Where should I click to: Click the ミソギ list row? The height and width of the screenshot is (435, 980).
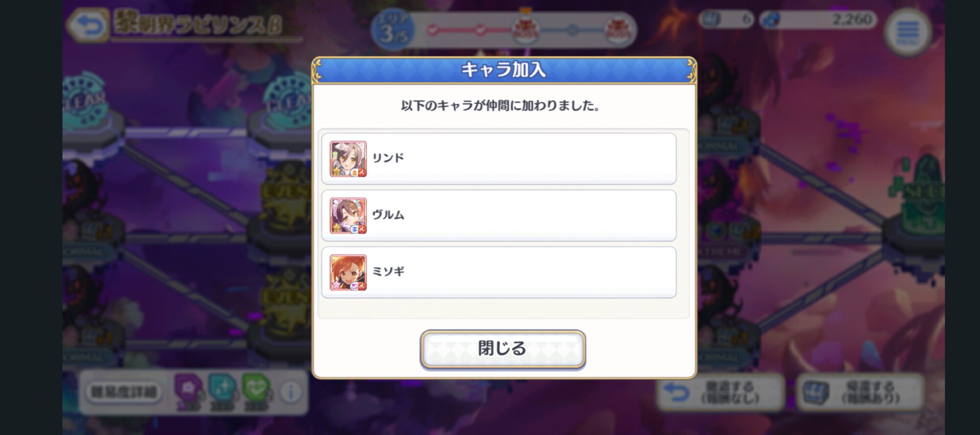(499, 272)
